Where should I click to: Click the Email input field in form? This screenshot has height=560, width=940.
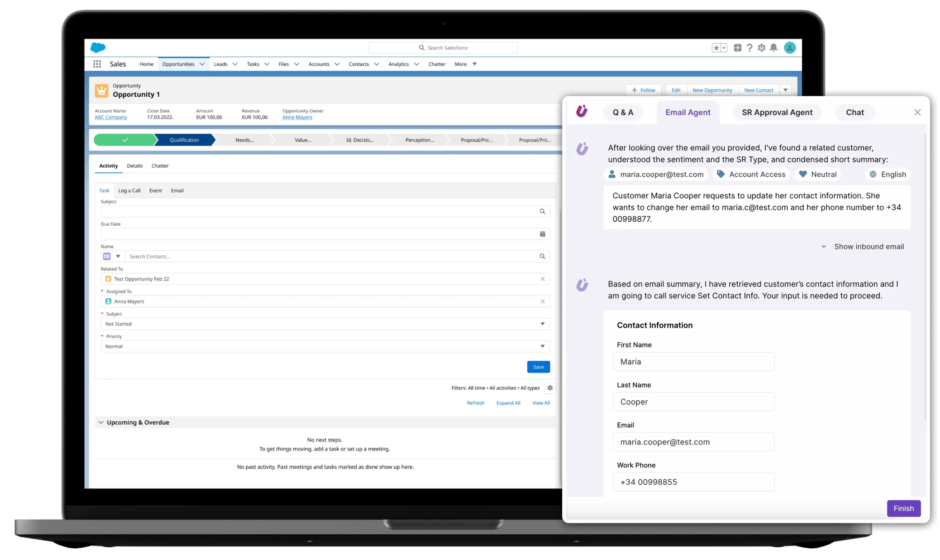694,442
